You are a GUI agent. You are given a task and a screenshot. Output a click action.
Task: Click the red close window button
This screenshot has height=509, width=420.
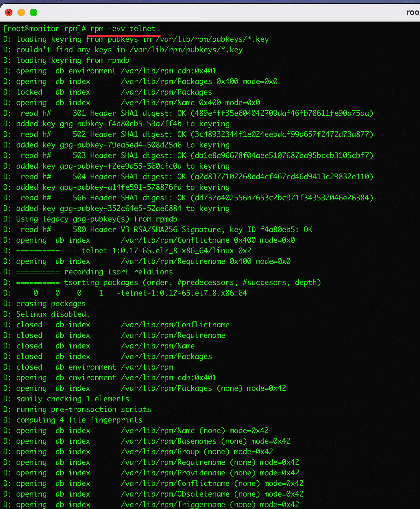click(x=9, y=12)
